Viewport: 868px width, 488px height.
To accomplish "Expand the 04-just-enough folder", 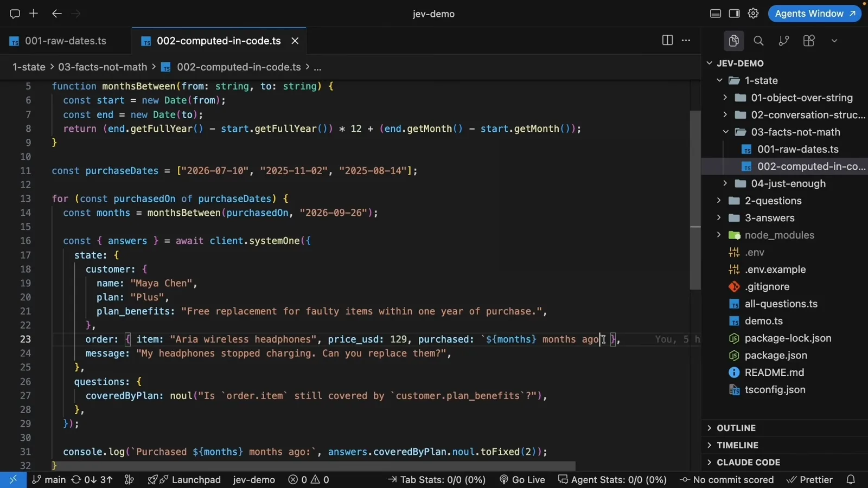I will 784,183.
